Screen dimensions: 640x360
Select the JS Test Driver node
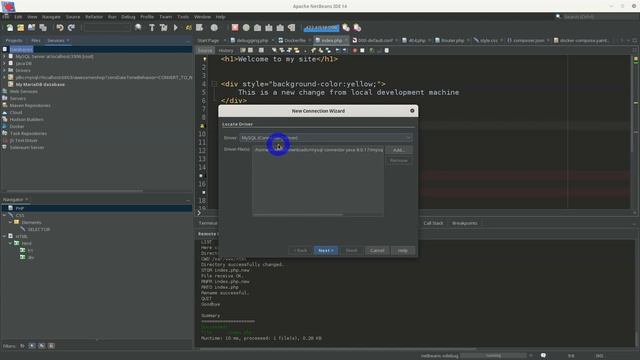coord(23,140)
